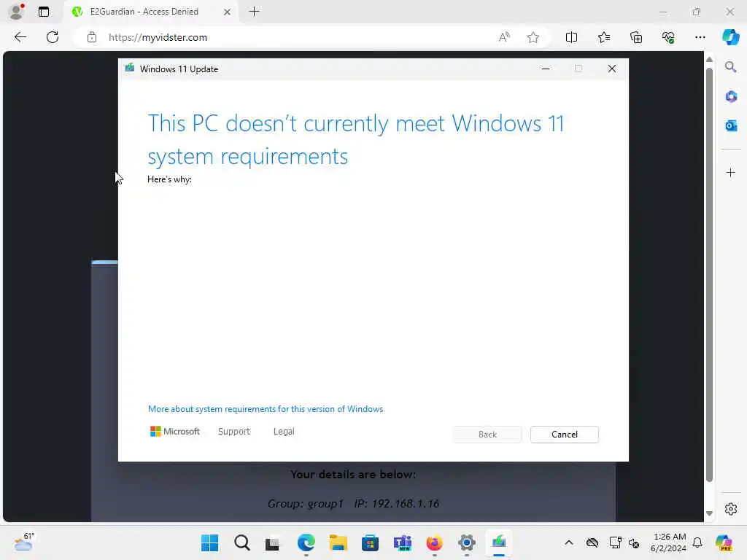Click the OneDrive tray icon
The height and width of the screenshot is (560, 747).
pos(592,542)
